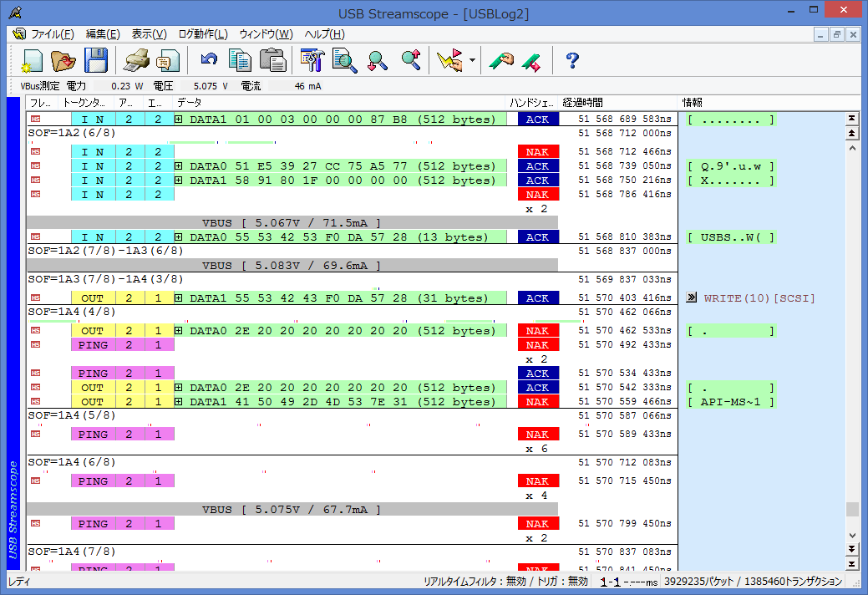Click the HS icon on the 51 570 799 450ns PING row
Screen dimensions: 868x595
[x=36, y=524]
